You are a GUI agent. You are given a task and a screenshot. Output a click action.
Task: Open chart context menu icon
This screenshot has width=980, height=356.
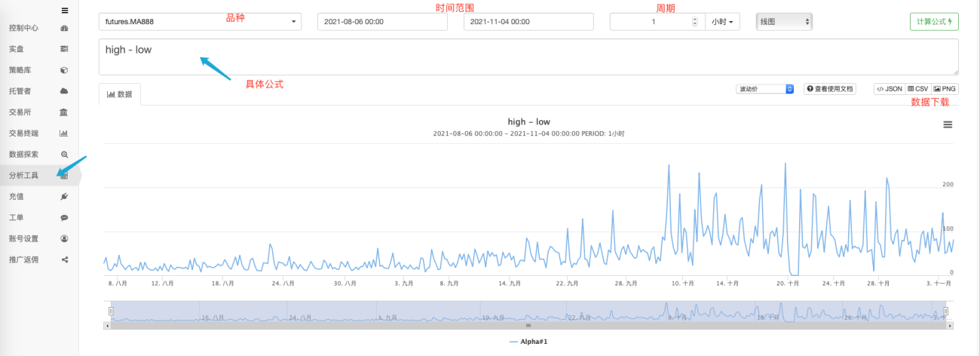point(948,124)
